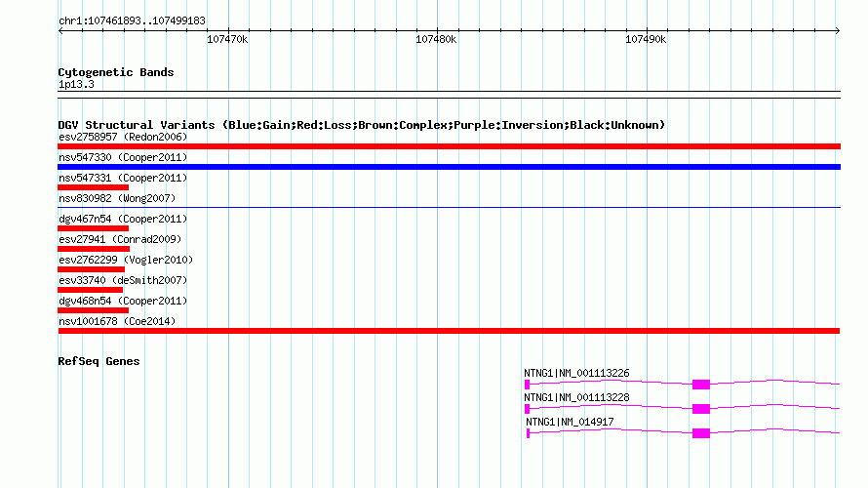Click the large exon block of NM_014917
Viewport: 868px width, 488px height.
701,433
